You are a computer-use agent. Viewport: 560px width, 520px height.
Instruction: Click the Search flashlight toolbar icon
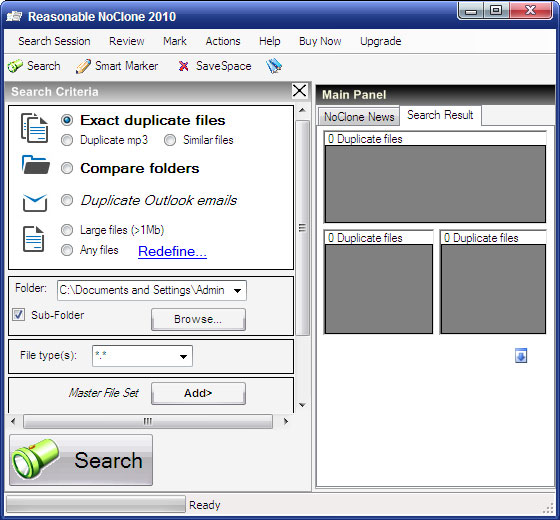click(x=15, y=66)
